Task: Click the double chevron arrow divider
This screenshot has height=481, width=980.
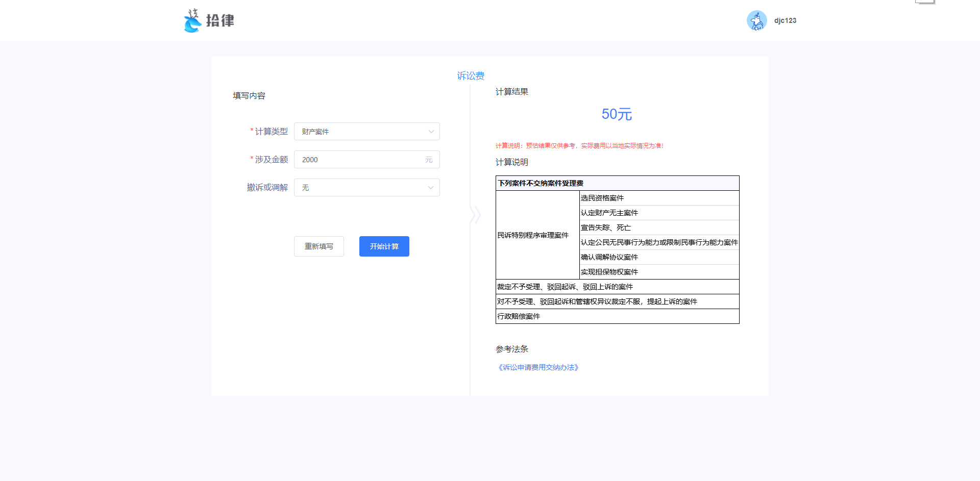Action: coord(475,215)
